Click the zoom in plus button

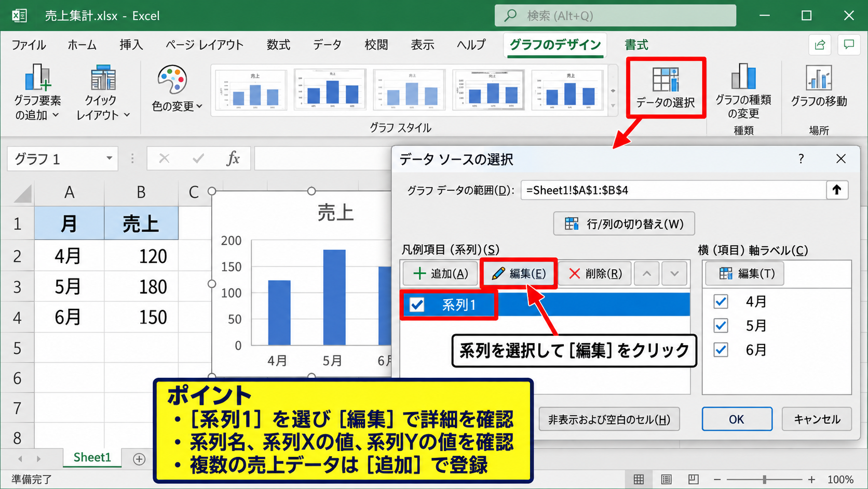[x=811, y=479]
